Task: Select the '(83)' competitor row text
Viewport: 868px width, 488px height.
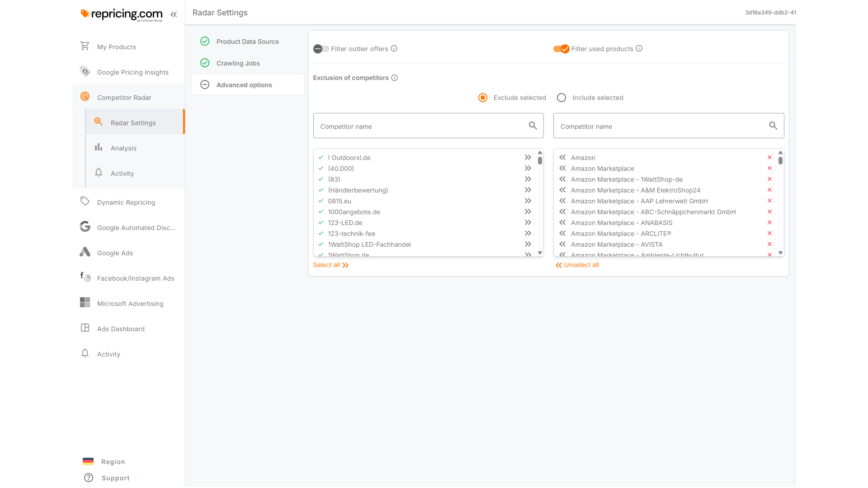Action: click(x=334, y=179)
